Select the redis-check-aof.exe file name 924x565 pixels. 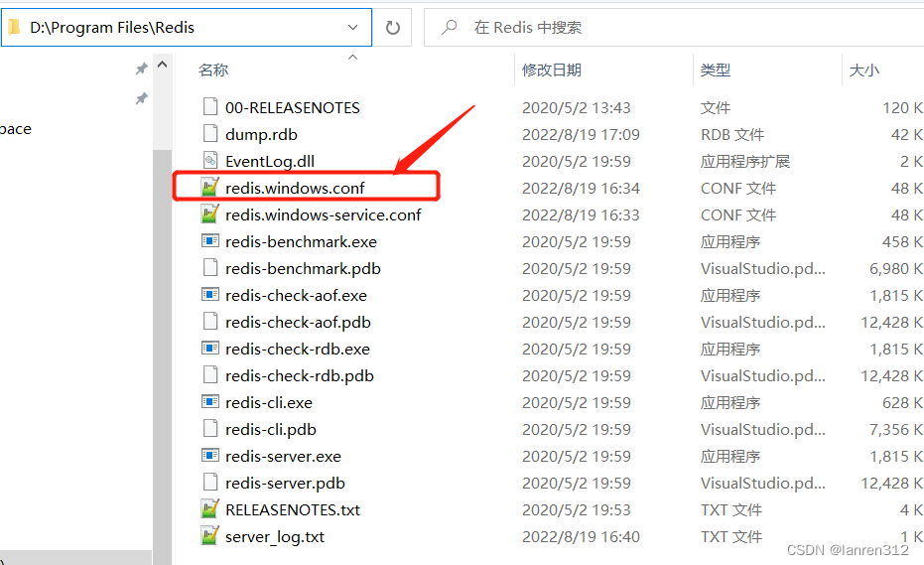coord(296,296)
